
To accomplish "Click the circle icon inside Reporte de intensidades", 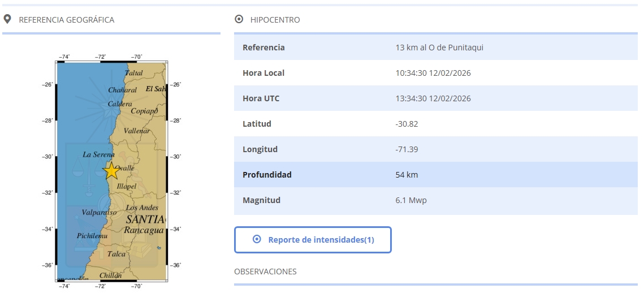I will [x=257, y=239].
